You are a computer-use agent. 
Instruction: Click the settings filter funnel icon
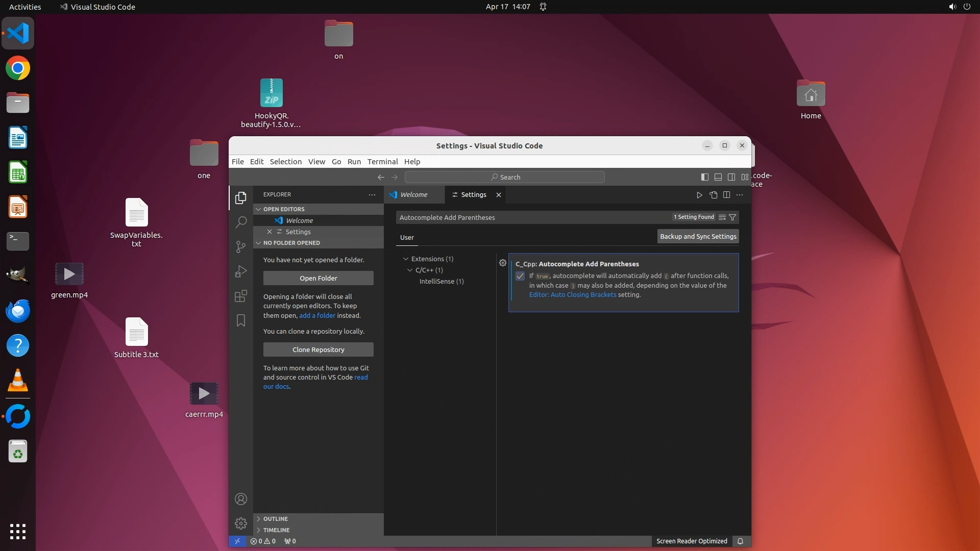[732, 217]
